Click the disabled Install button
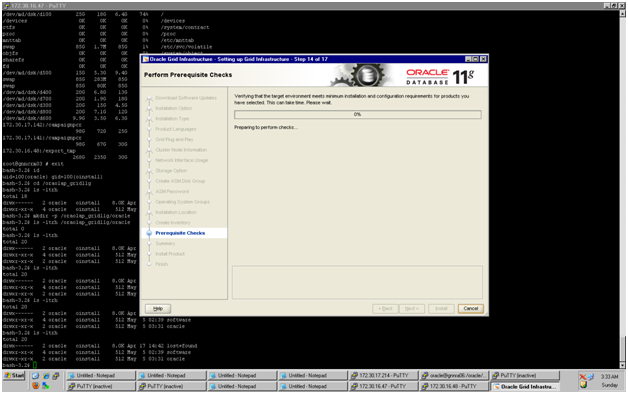The height and width of the screenshot is (394, 628). pyautogui.click(x=441, y=309)
